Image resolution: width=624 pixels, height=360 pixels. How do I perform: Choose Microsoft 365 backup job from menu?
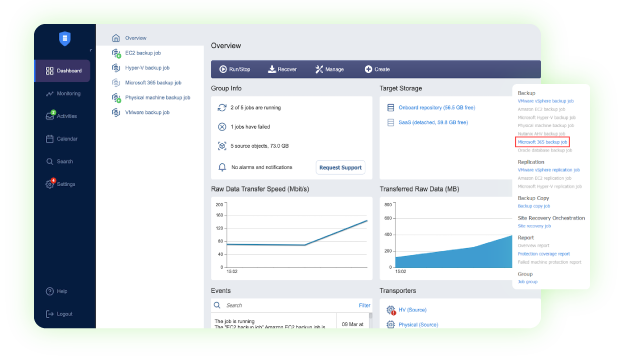tap(542, 142)
